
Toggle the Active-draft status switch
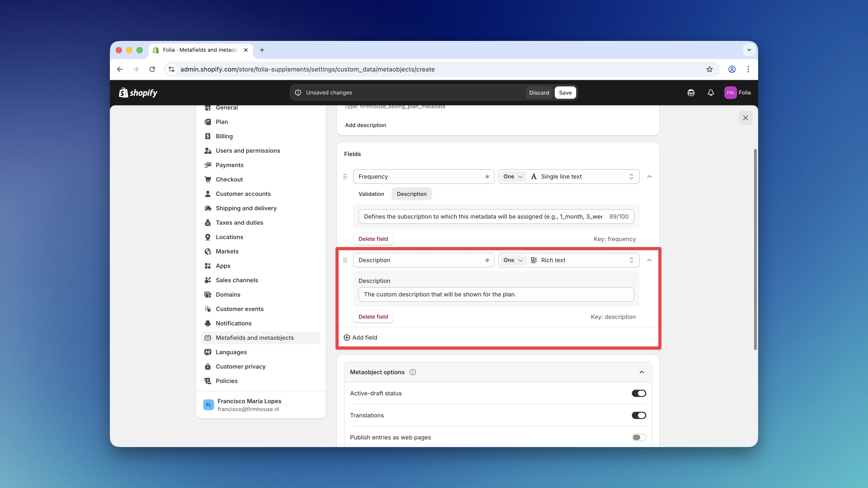click(x=639, y=393)
